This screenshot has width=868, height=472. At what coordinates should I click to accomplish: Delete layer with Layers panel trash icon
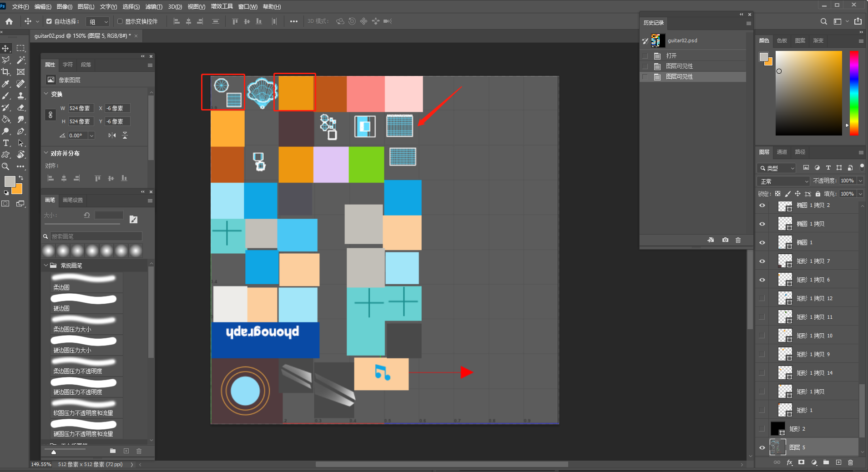pos(850,462)
